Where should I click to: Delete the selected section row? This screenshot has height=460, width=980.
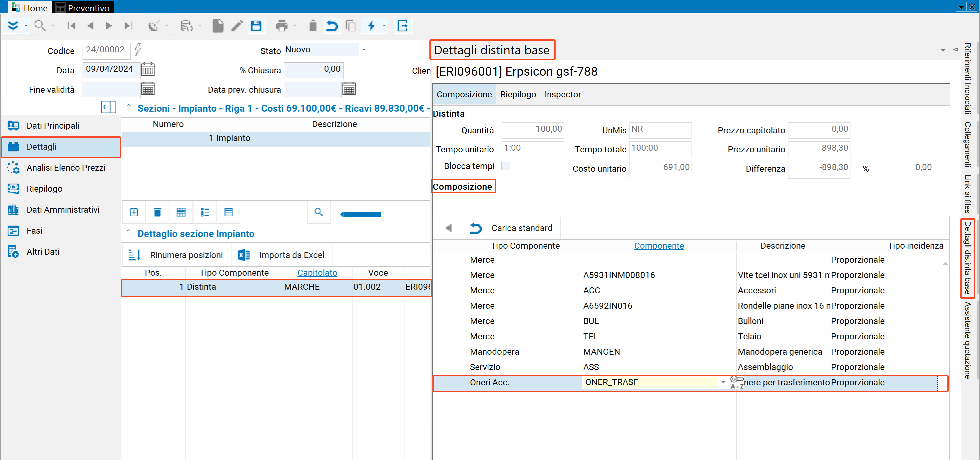[158, 212]
